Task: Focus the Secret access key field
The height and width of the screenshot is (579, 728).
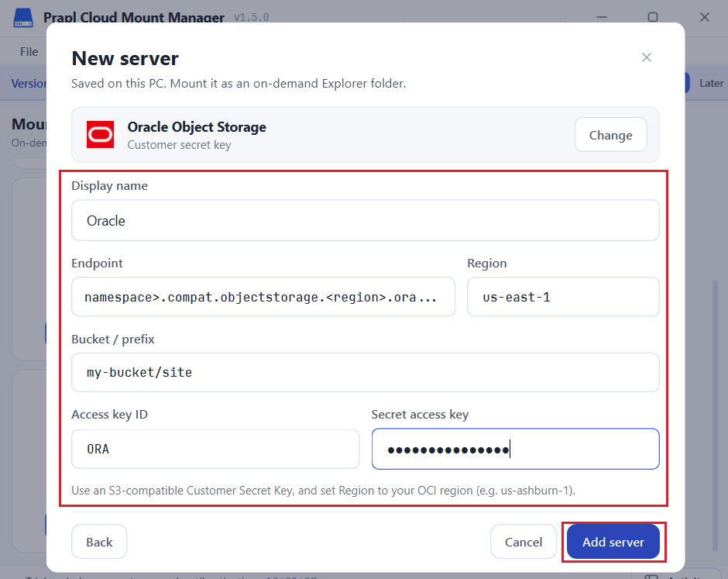Action: (x=515, y=449)
